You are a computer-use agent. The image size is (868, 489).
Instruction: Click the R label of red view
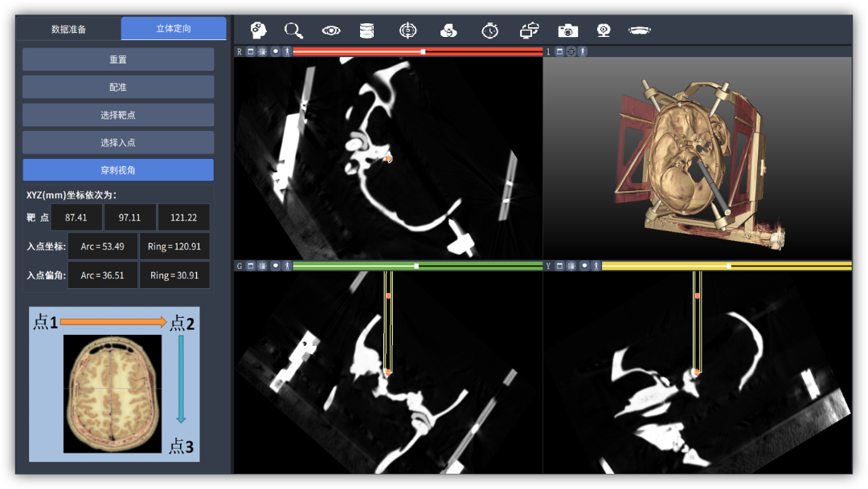pos(240,51)
